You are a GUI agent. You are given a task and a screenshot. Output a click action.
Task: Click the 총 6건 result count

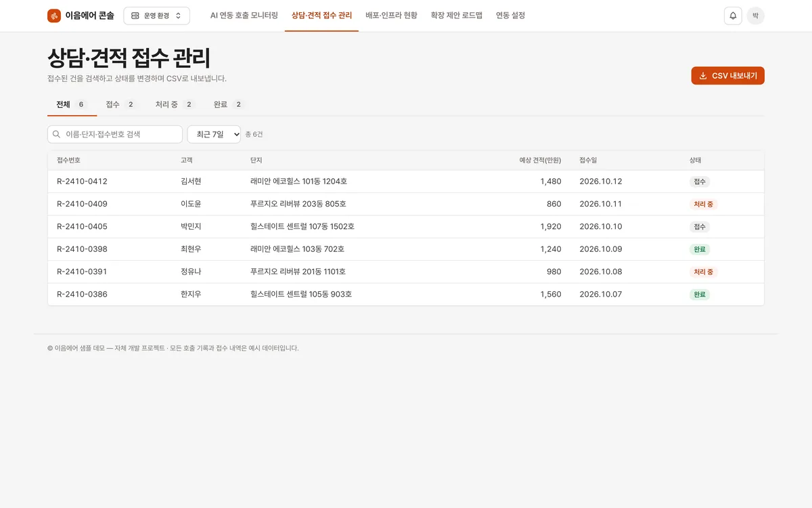coord(254,134)
